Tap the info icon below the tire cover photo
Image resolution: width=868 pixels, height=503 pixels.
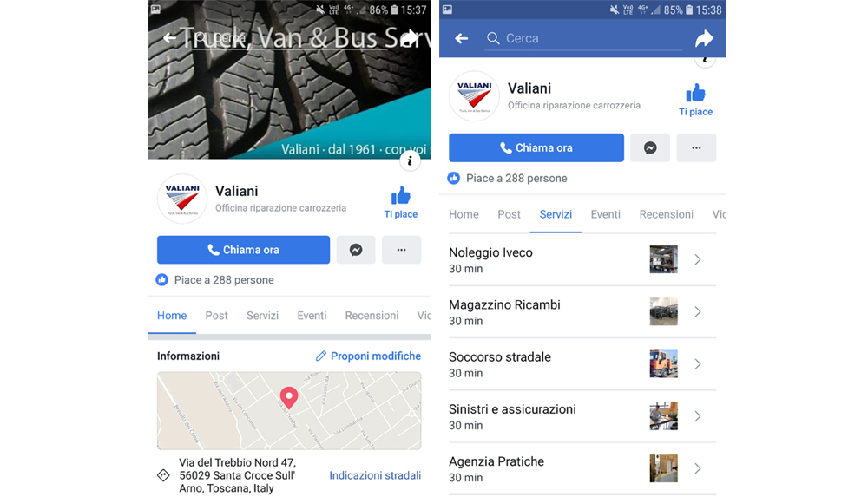pyautogui.click(x=410, y=161)
